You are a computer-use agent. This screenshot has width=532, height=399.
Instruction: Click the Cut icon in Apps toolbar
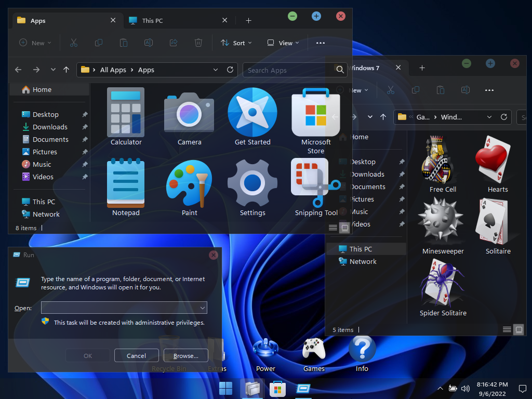click(x=74, y=43)
